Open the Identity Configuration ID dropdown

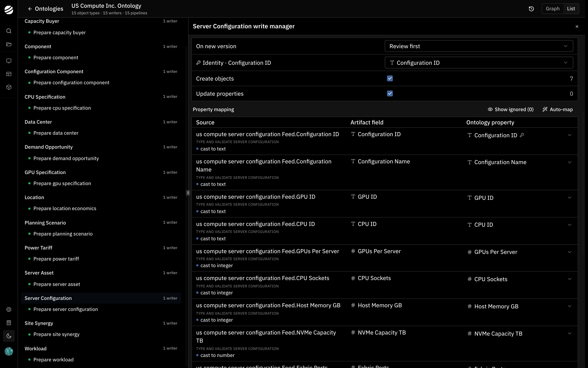(479, 63)
